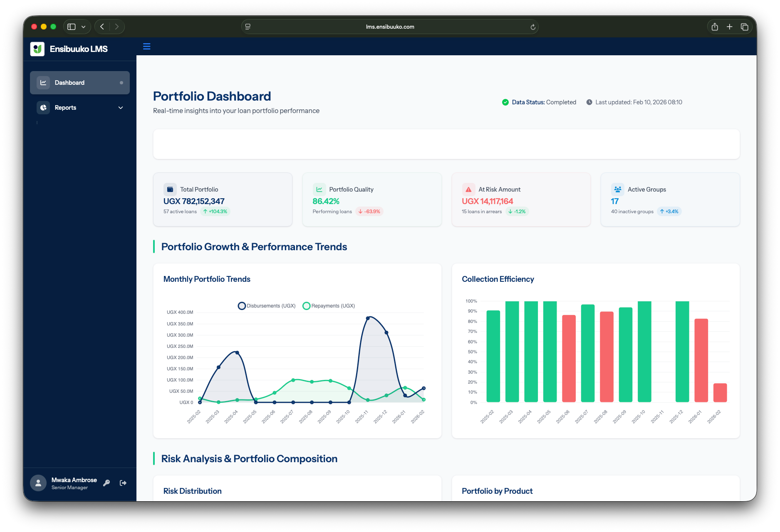
Task: Click the Data Status Completed badge
Action: 538,102
